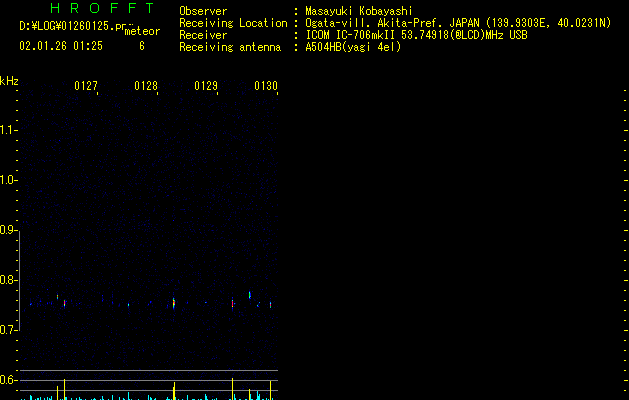629x400 pixels.
Task: Click the 0.7 kHz axis tick label
Action: 8,330
